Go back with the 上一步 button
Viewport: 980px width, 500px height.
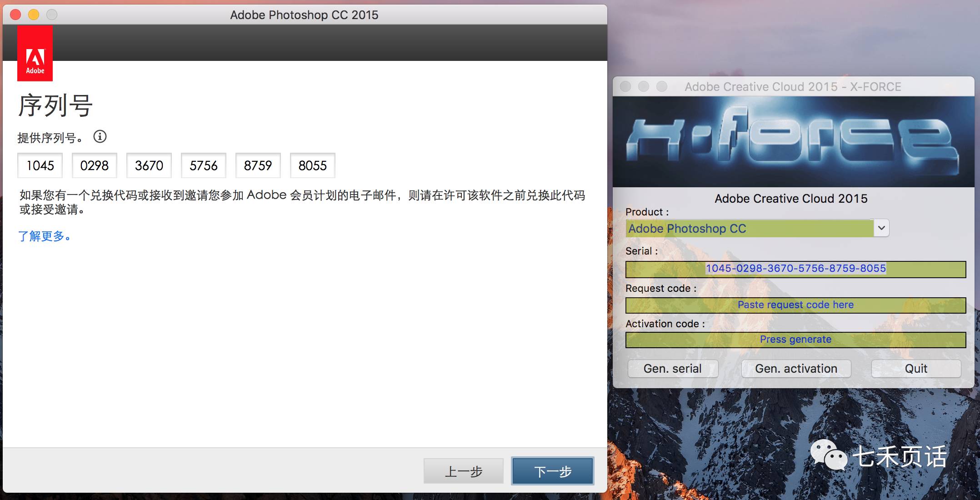(464, 471)
